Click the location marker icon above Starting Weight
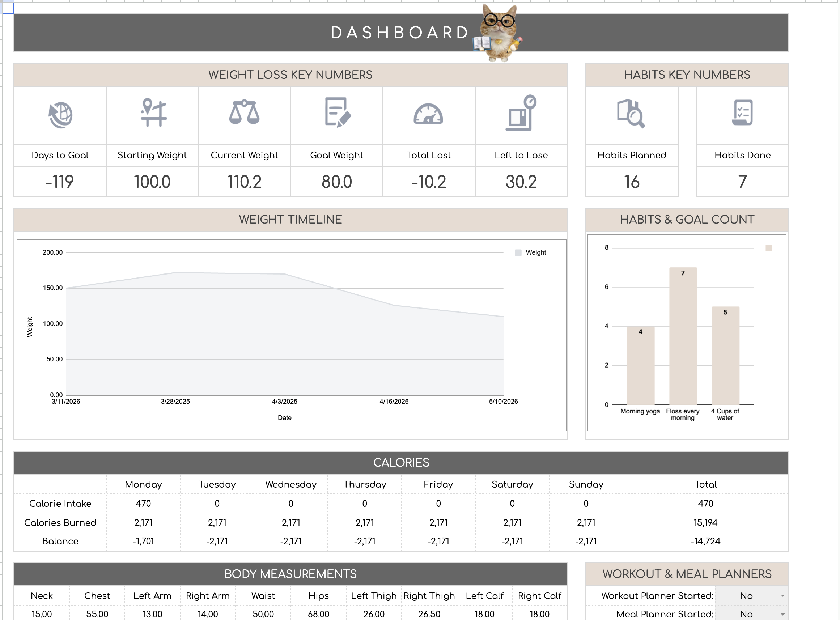The height and width of the screenshot is (620, 840). pyautogui.click(x=153, y=112)
